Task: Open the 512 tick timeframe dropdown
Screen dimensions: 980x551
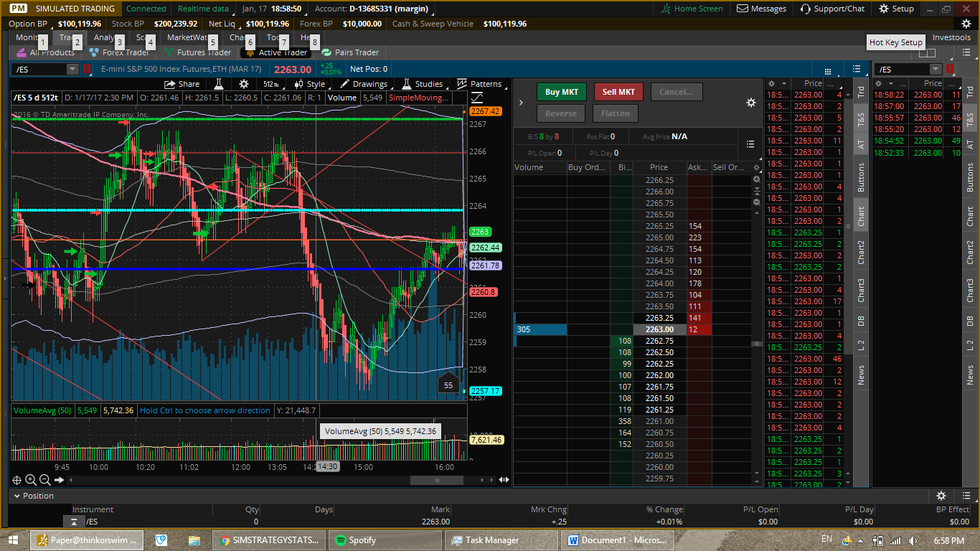Action: pos(273,84)
